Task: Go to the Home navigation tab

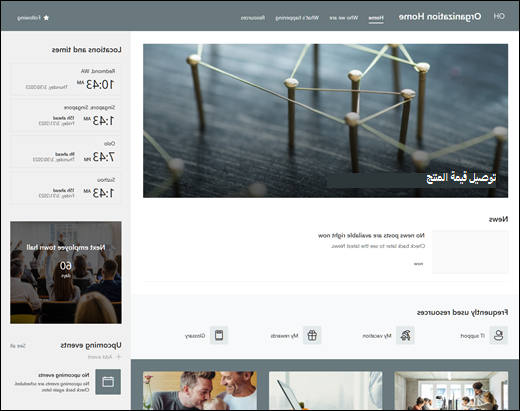Action: pos(376,18)
